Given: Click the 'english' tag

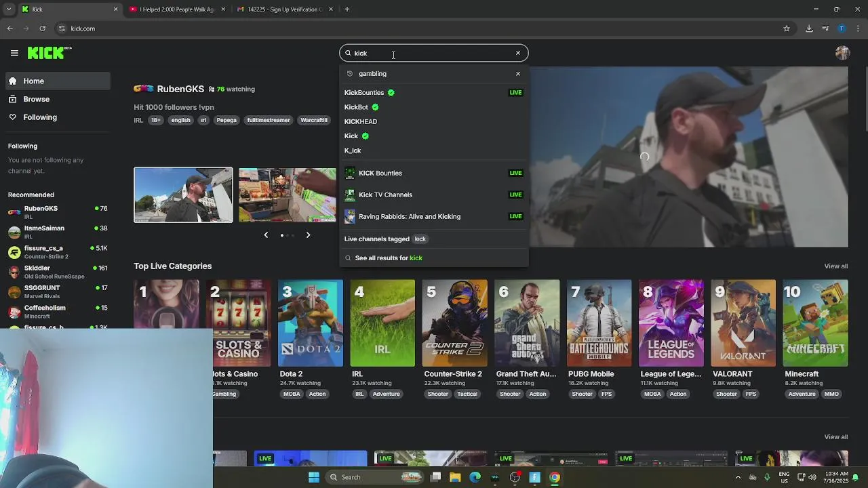Looking at the screenshot, I should pyautogui.click(x=180, y=120).
